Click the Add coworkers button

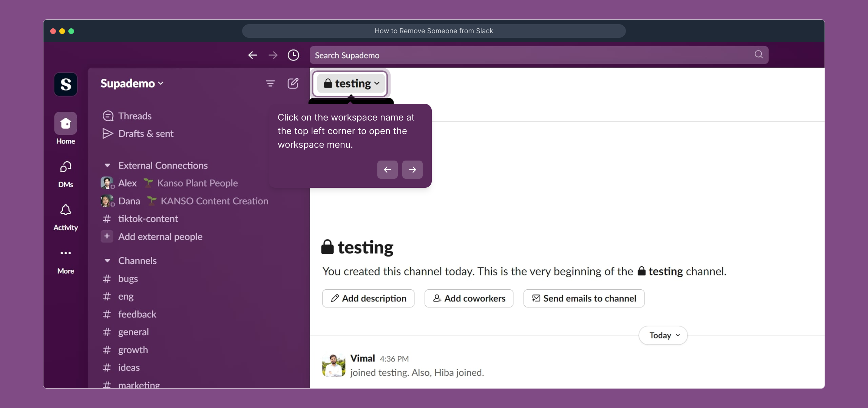click(468, 298)
